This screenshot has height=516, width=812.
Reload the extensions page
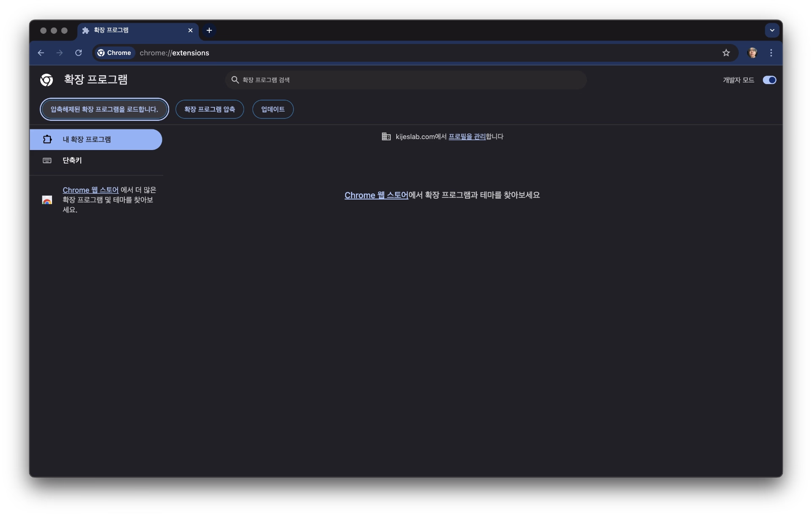78,53
